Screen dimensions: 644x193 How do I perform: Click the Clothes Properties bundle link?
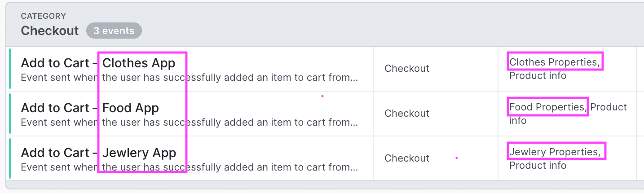point(554,62)
